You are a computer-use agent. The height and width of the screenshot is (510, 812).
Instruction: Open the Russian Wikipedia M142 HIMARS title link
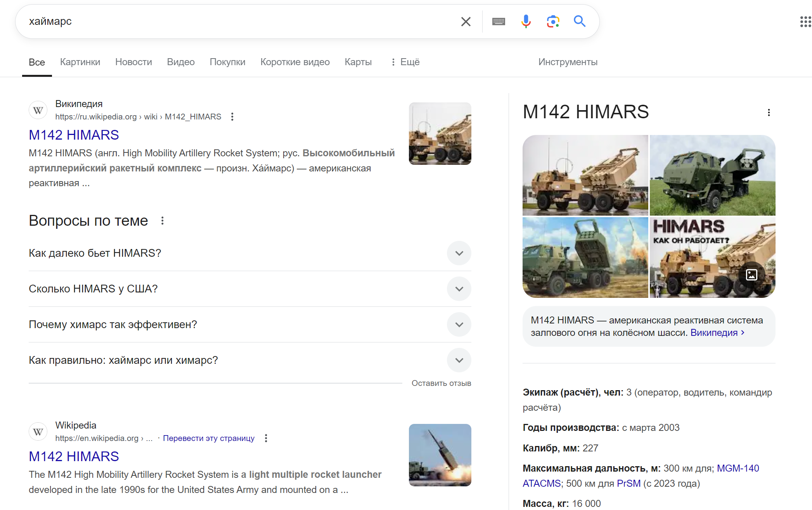pos(74,135)
